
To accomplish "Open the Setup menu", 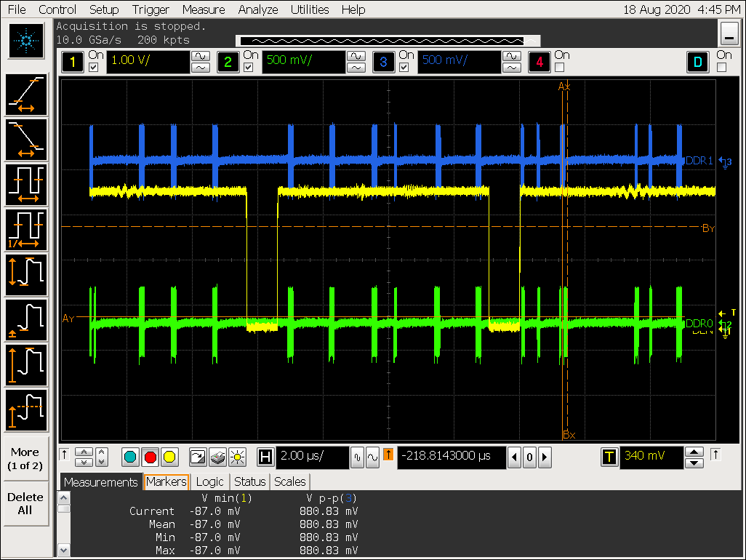I will click(x=104, y=9).
